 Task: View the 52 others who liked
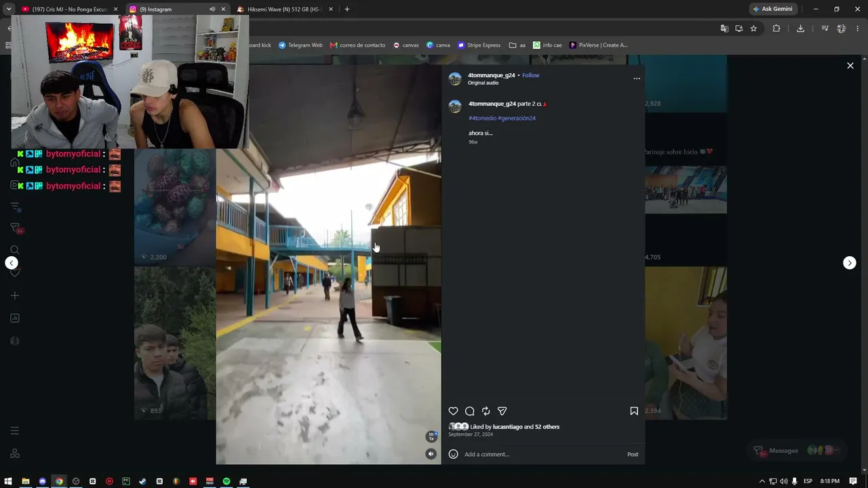pyautogui.click(x=547, y=427)
